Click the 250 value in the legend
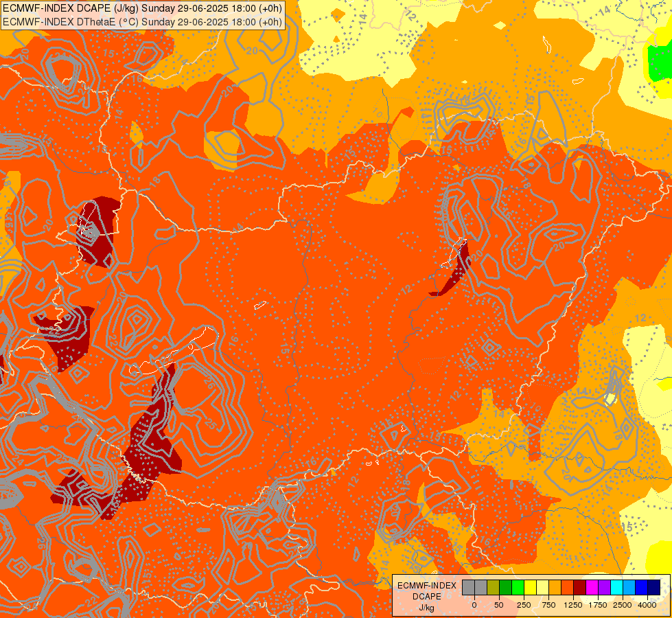 click(x=524, y=605)
